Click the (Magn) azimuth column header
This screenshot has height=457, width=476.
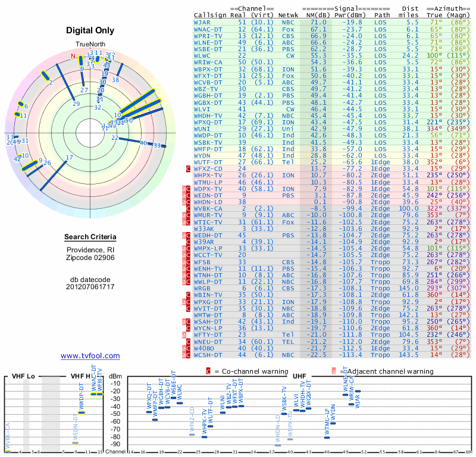pyautogui.click(x=458, y=15)
